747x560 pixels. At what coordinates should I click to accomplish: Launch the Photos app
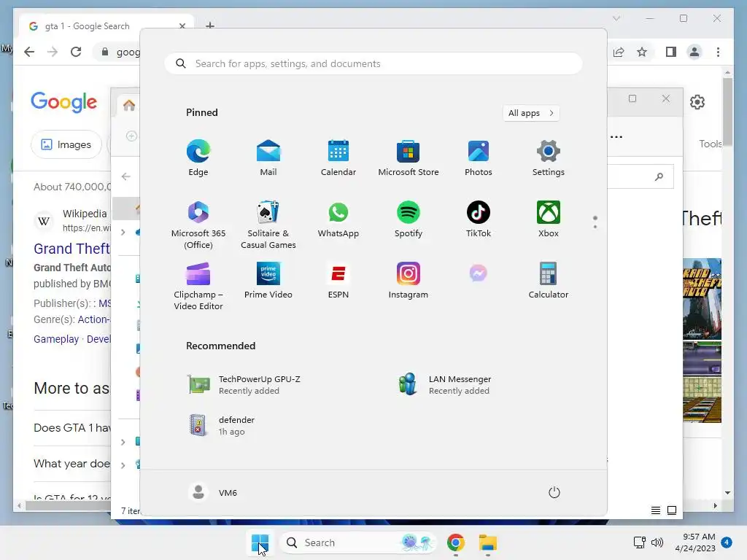click(479, 158)
